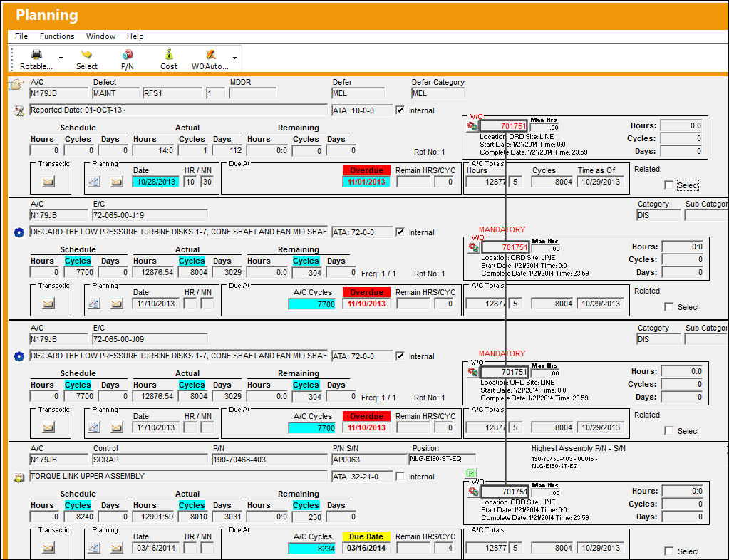Check the Select box for the TORQUE LINK record
This screenshot has width=729, height=560.
coord(668,551)
